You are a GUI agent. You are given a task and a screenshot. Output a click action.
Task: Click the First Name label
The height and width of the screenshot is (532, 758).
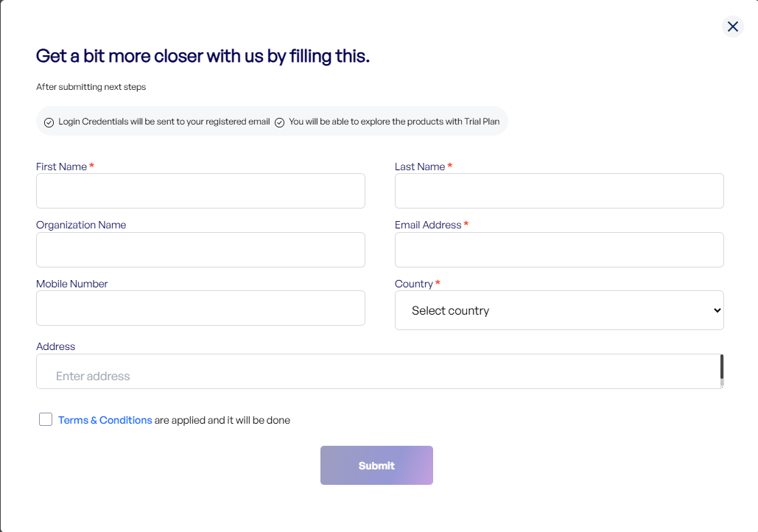(62, 167)
